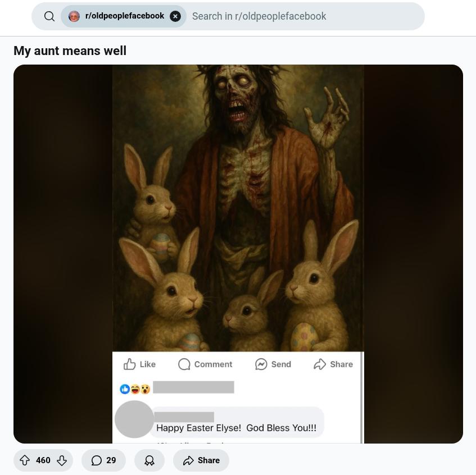The width and height of the screenshot is (476, 475).
Task: Click the r/oldpeoplefacebook subreddit label
Action: click(x=124, y=16)
